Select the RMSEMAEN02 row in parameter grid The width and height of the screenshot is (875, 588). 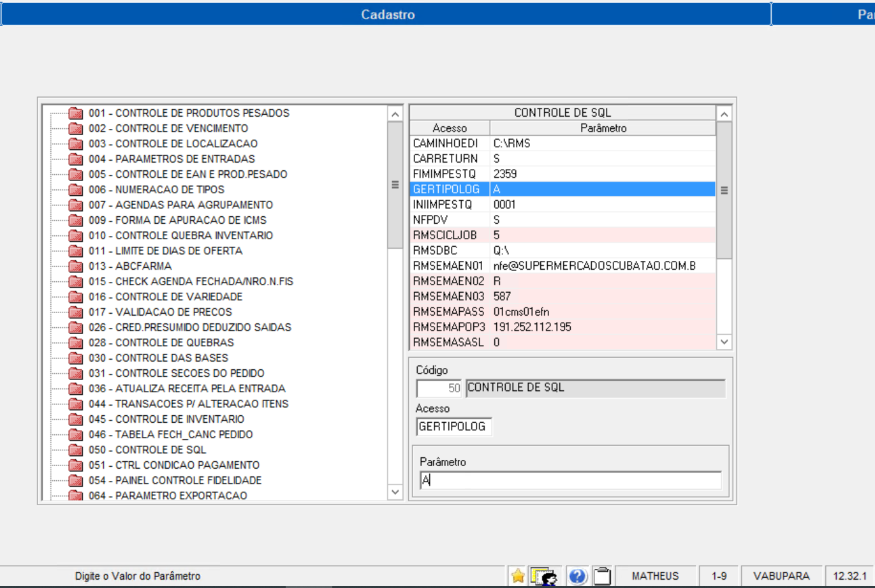coord(562,281)
